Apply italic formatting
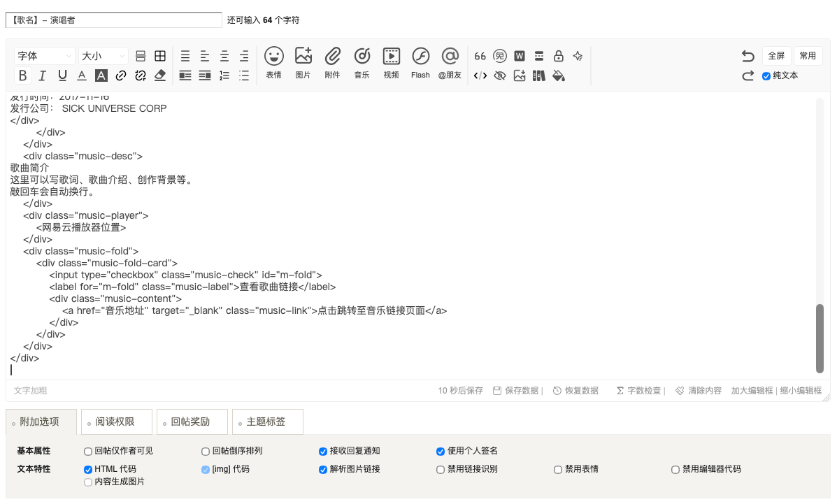This screenshot has width=837, height=504. click(x=42, y=75)
